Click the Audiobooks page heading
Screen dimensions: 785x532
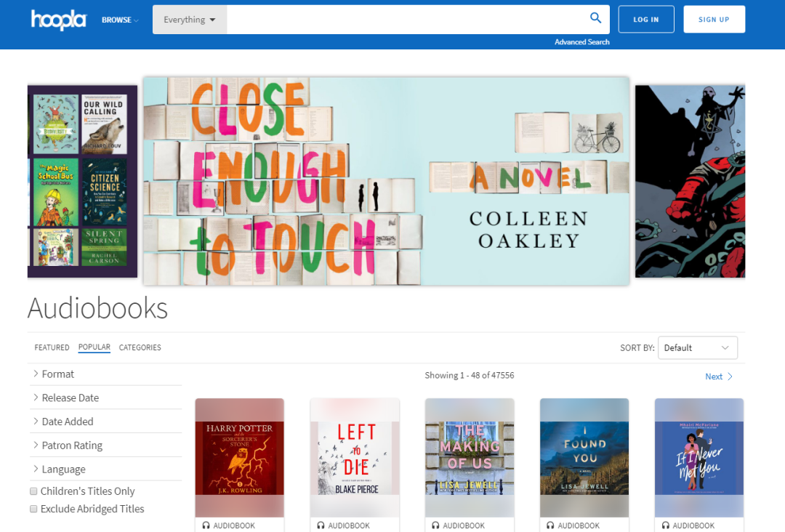[97, 307]
